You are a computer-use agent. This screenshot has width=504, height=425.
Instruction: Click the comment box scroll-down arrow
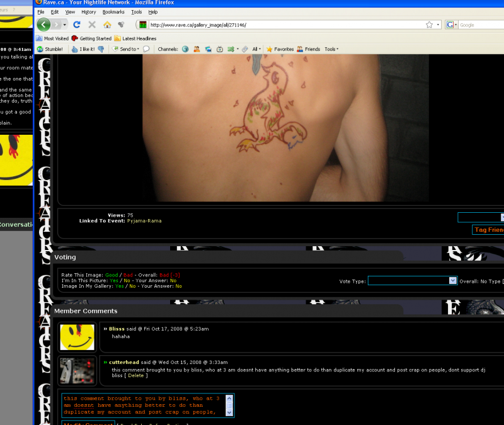tap(229, 412)
